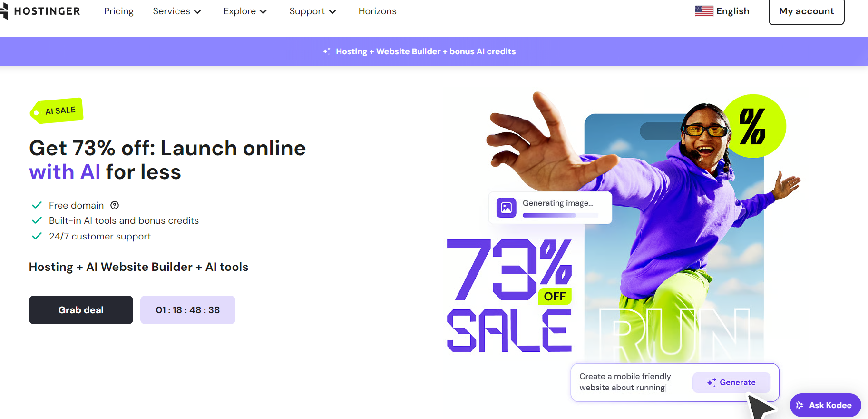
Task: Click the green percent badge icon
Action: click(754, 126)
